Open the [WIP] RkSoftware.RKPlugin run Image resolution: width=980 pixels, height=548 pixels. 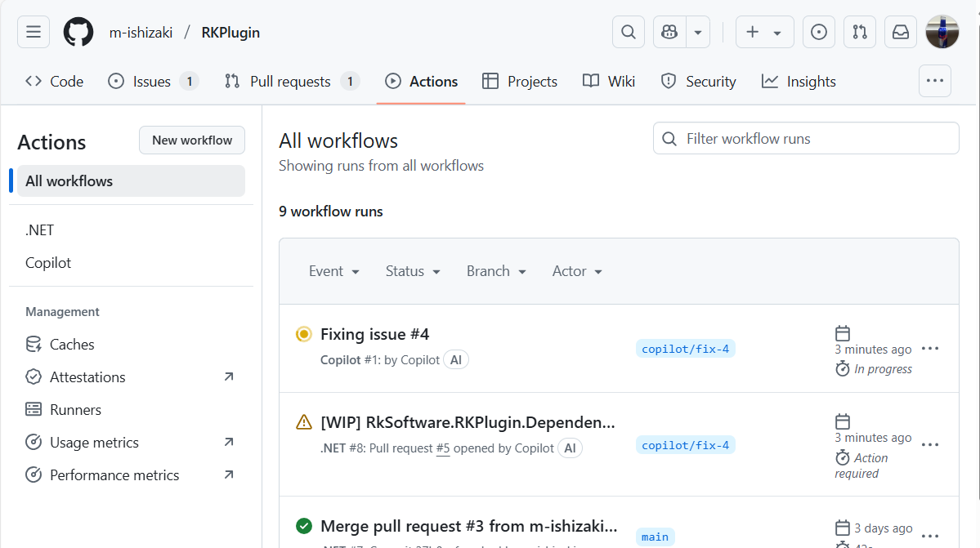pos(468,422)
